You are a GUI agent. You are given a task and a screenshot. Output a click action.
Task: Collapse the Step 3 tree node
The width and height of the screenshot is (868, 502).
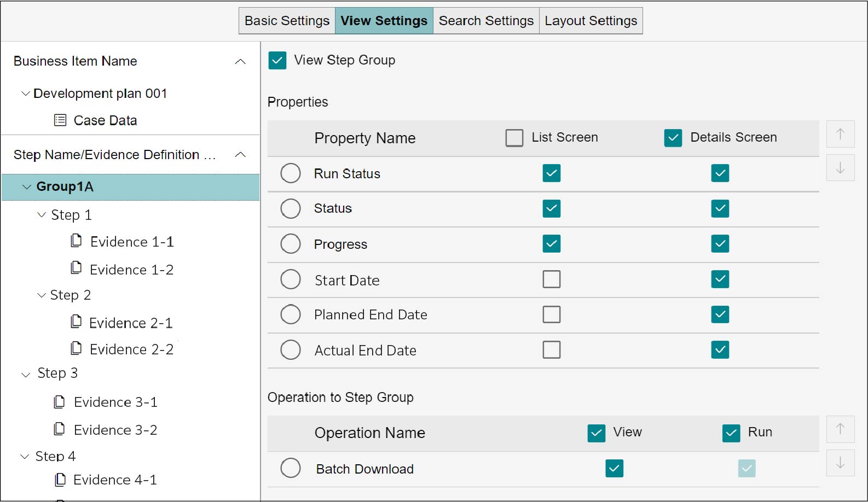click(x=26, y=375)
